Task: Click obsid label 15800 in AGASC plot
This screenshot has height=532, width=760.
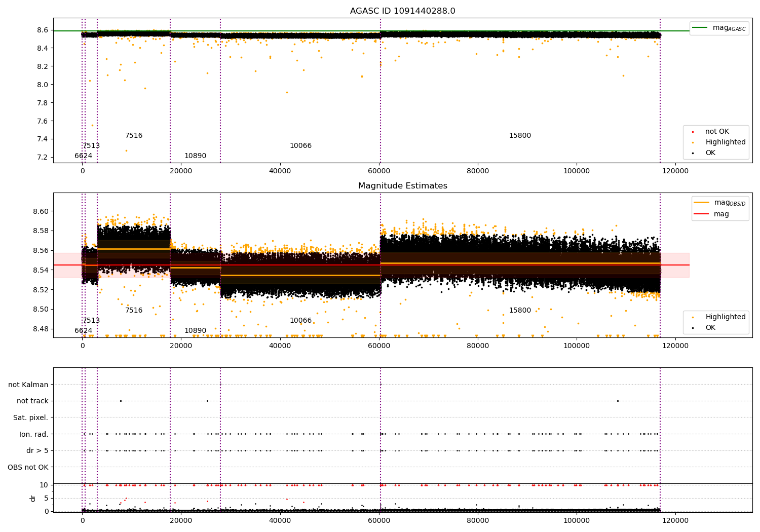Action: click(520, 136)
